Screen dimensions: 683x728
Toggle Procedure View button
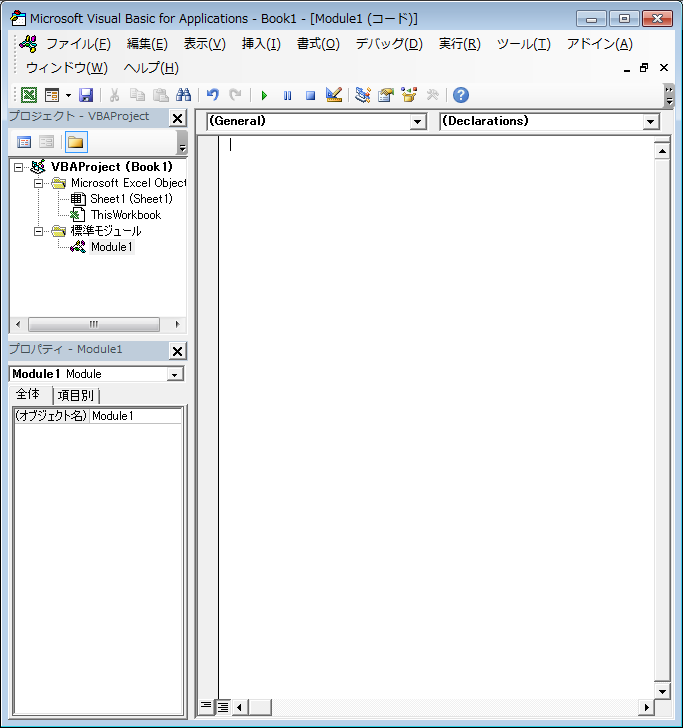[205, 707]
